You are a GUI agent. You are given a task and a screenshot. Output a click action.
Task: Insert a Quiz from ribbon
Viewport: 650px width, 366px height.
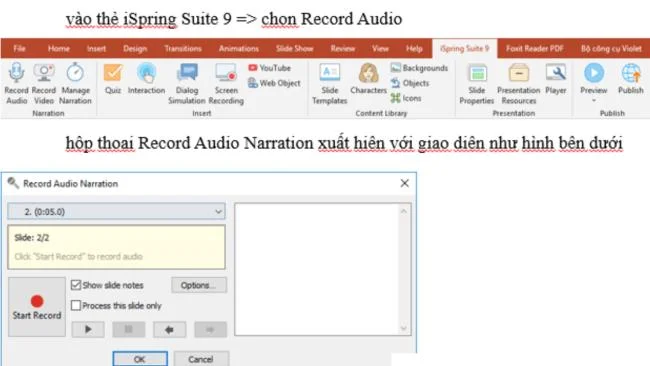[113, 79]
